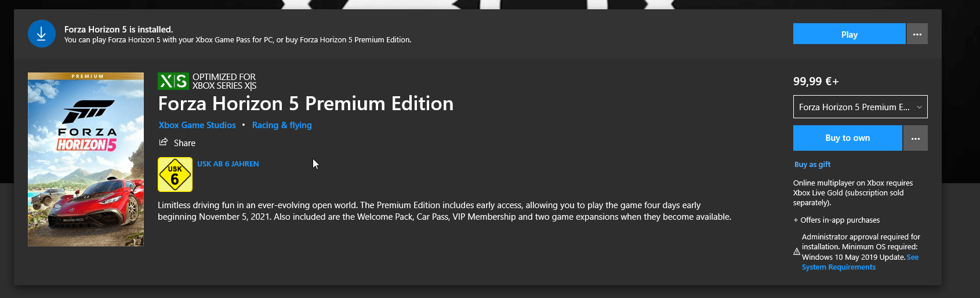This screenshot has width=980, height=298.
Task: Open the Xbox Game Studios publisher link
Action: (197, 125)
